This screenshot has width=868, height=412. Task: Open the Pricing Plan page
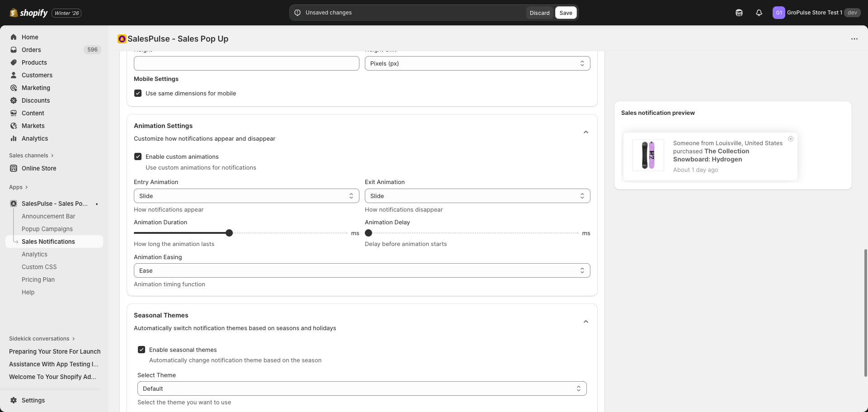[x=38, y=279]
